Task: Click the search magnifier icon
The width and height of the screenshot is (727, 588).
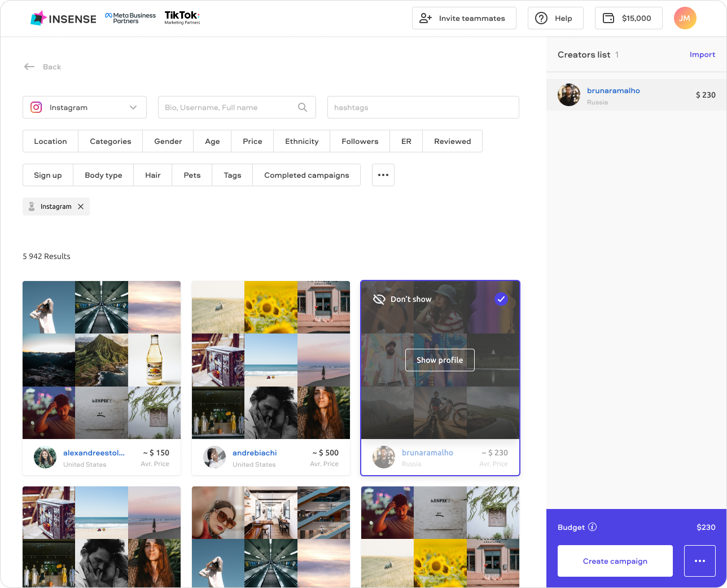Action: coord(303,107)
